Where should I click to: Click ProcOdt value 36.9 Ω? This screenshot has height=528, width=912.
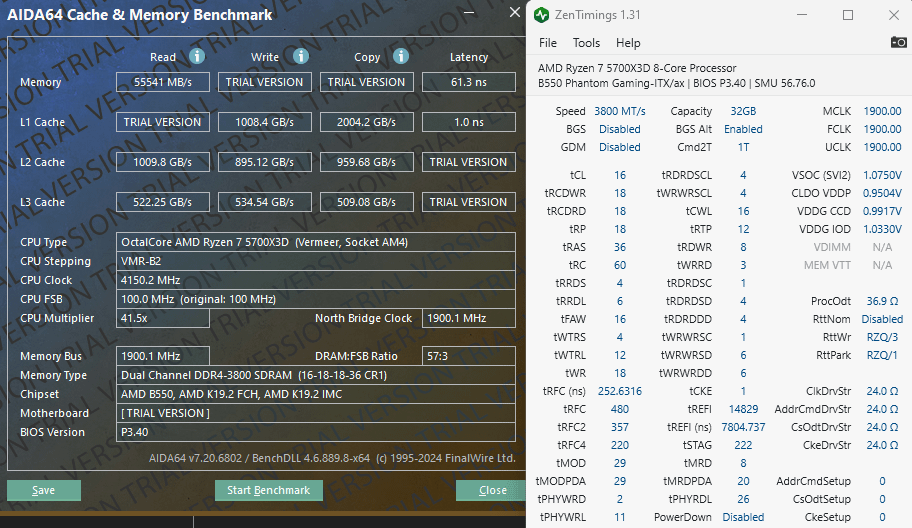[x=882, y=301]
